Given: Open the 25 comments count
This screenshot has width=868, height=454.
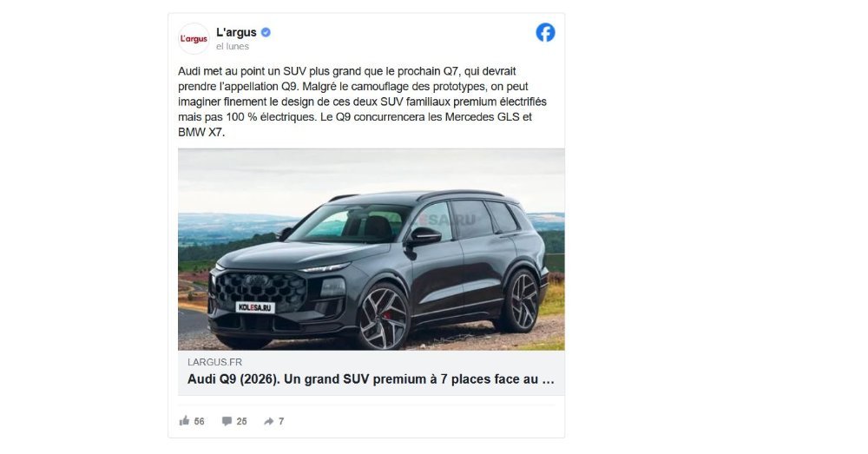Looking at the screenshot, I should (241, 421).
